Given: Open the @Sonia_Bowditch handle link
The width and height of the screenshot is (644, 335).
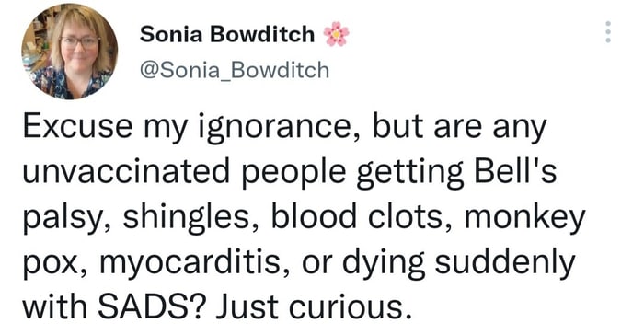Looking at the screenshot, I should (x=235, y=70).
